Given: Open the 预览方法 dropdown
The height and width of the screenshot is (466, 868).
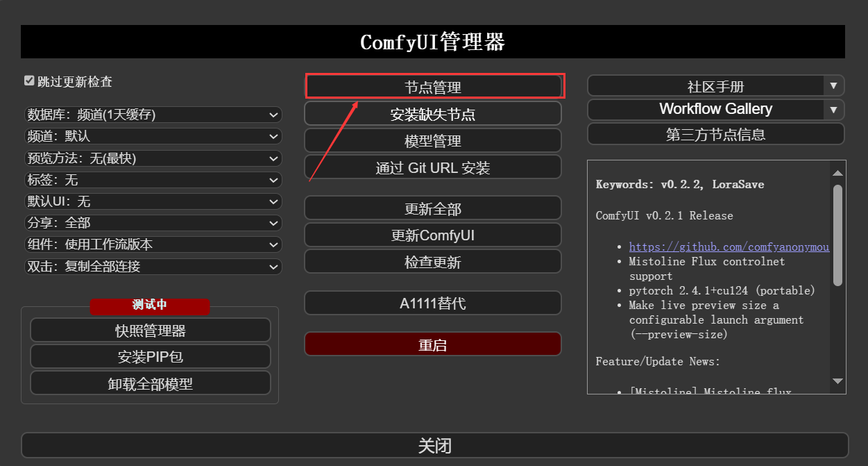Looking at the screenshot, I should (x=153, y=158).
